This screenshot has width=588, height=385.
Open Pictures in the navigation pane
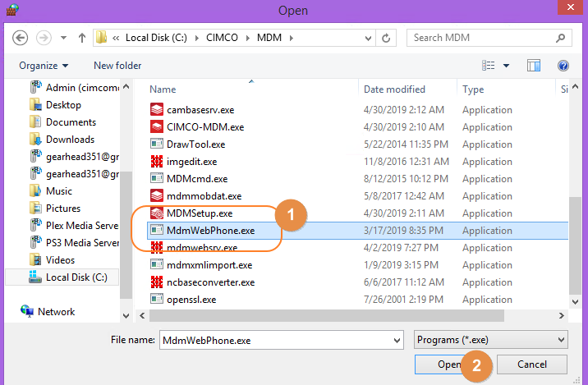point(55,209)
